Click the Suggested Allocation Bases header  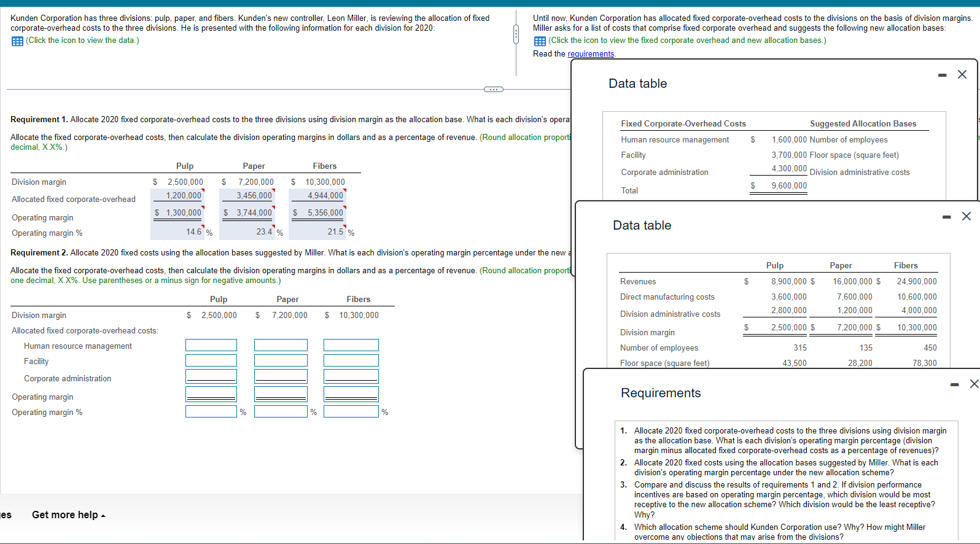[x=863, y=124]
